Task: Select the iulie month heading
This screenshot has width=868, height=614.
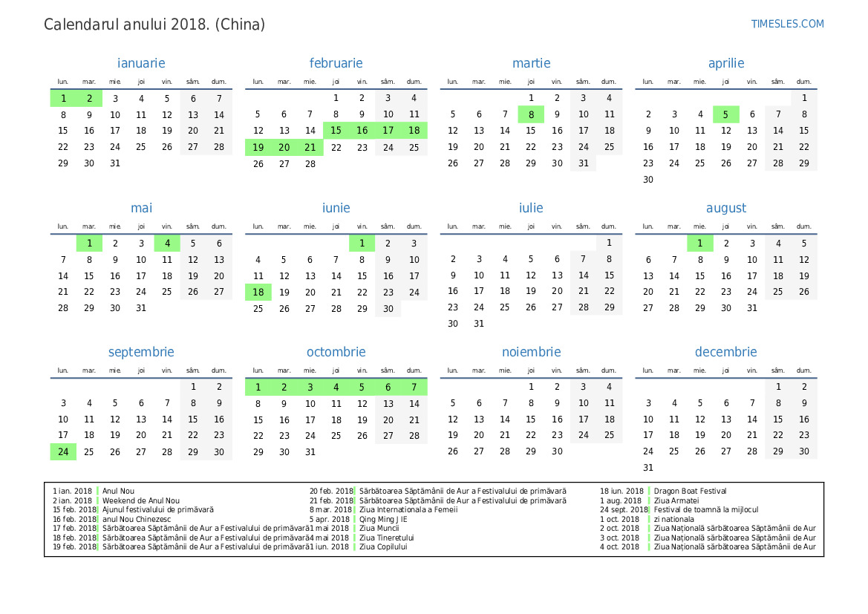Action: [531, 208]
